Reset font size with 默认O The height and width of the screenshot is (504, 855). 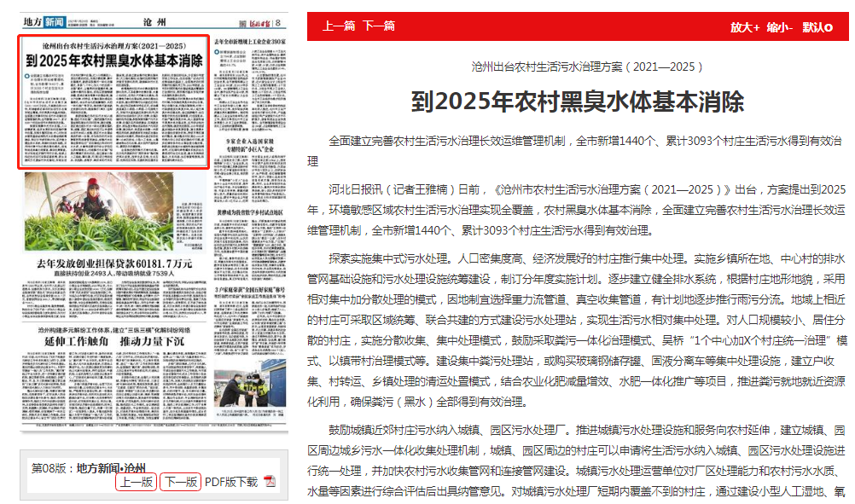pyautogui.click(x=817, y=27)
